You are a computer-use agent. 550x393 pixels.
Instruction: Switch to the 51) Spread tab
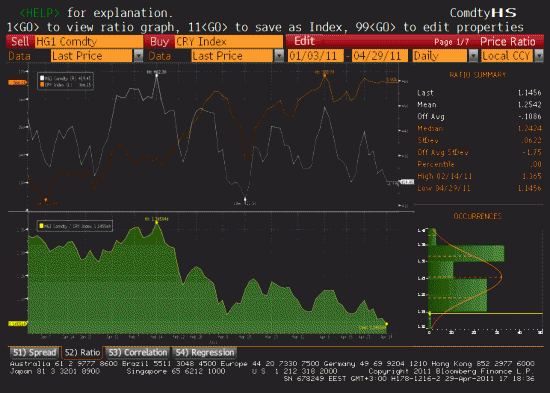tap(34, 352)
